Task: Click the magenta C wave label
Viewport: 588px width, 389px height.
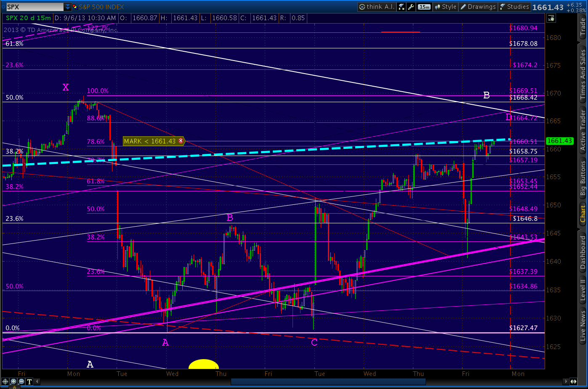Action: click(314, 343)
